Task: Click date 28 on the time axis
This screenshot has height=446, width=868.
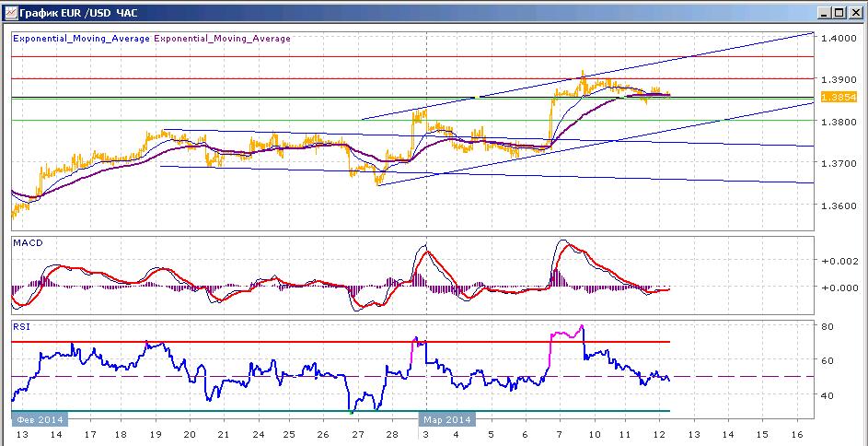Action: click(x=391, y=435)
